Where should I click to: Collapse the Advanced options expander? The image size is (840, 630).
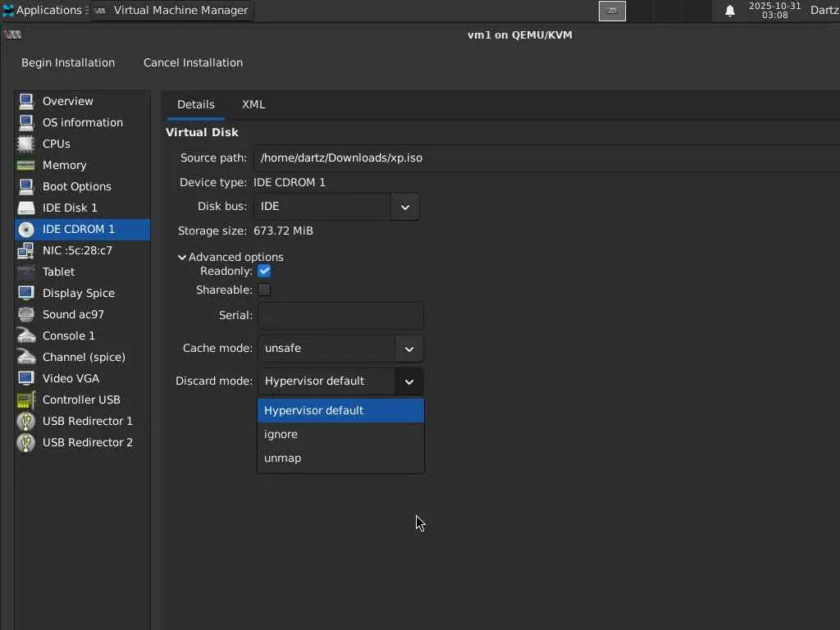coord(182,257)
